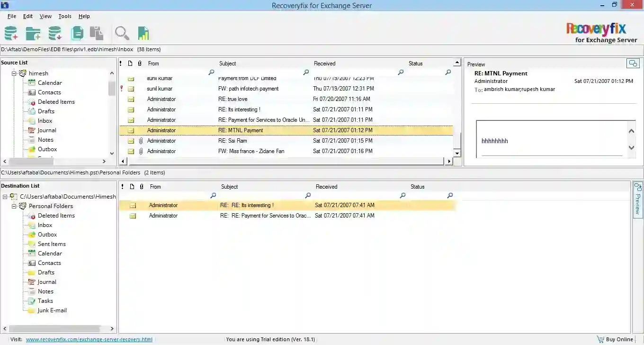This screenshot has height=345, width=644.
Task: Open the File menu
Action: [12, 16]
